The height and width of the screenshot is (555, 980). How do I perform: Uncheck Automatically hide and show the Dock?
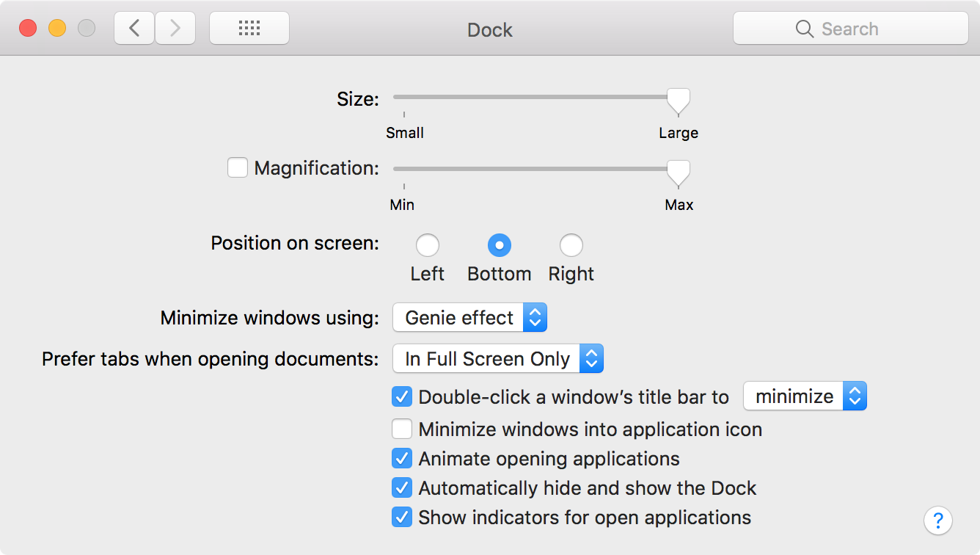click(402, 488)
